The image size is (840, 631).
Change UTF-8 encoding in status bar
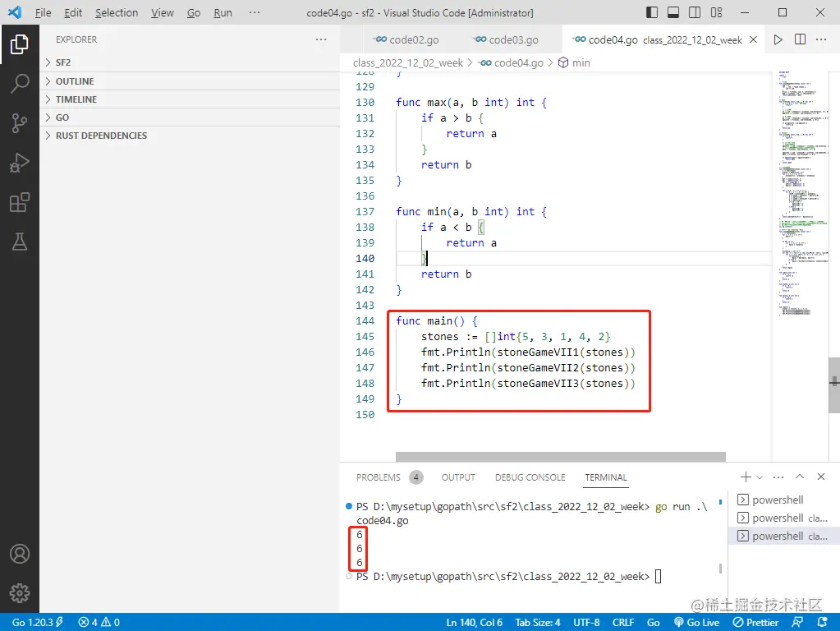pos(586,623)
